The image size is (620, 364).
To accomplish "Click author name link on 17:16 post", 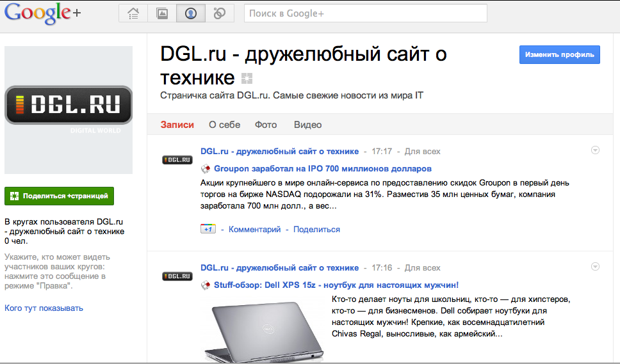I will (x=279, y=267).
